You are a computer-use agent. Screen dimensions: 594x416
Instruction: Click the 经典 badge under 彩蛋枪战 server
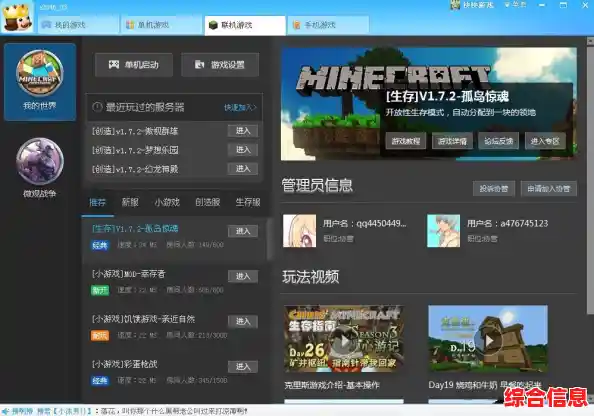(x=100, y=380)
